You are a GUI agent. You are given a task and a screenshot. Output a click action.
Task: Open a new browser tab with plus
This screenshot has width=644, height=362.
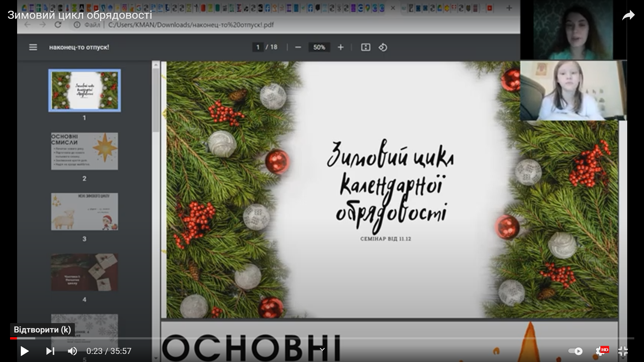(x=509, y=8)
